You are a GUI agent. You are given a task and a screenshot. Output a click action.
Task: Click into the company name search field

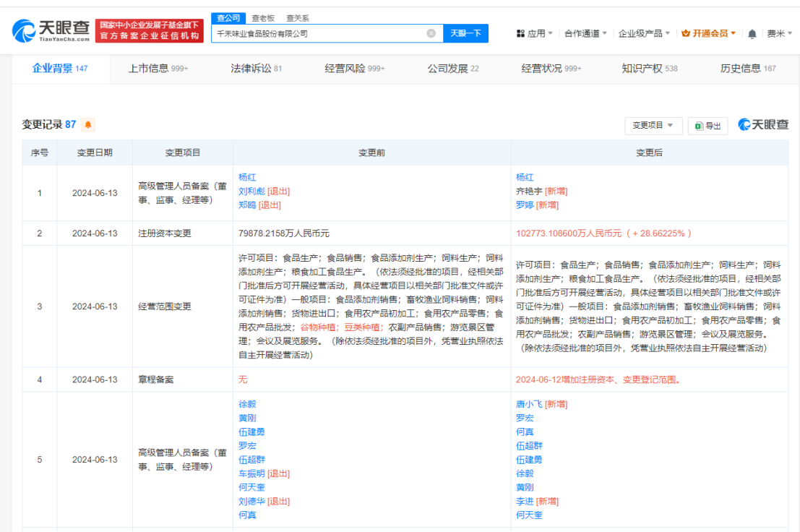point(318,33)
